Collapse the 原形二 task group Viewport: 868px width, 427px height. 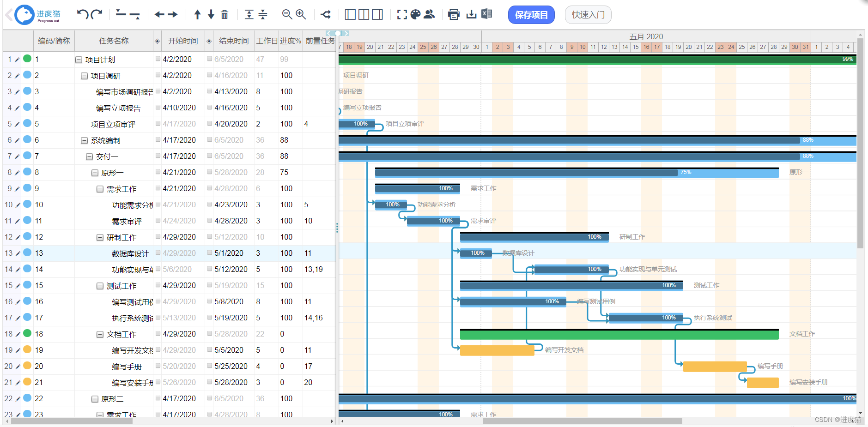pos(95,399)
